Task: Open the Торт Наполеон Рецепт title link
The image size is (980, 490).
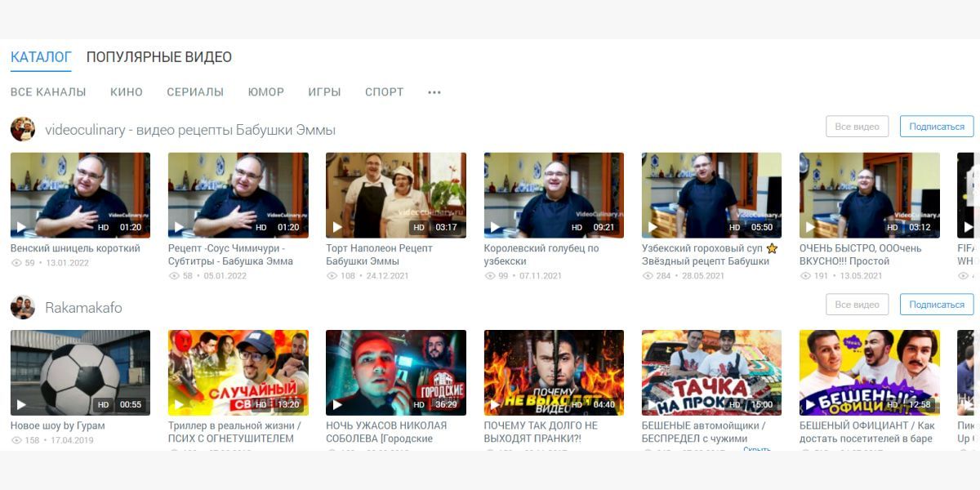Action: click(x=380, y=255)
